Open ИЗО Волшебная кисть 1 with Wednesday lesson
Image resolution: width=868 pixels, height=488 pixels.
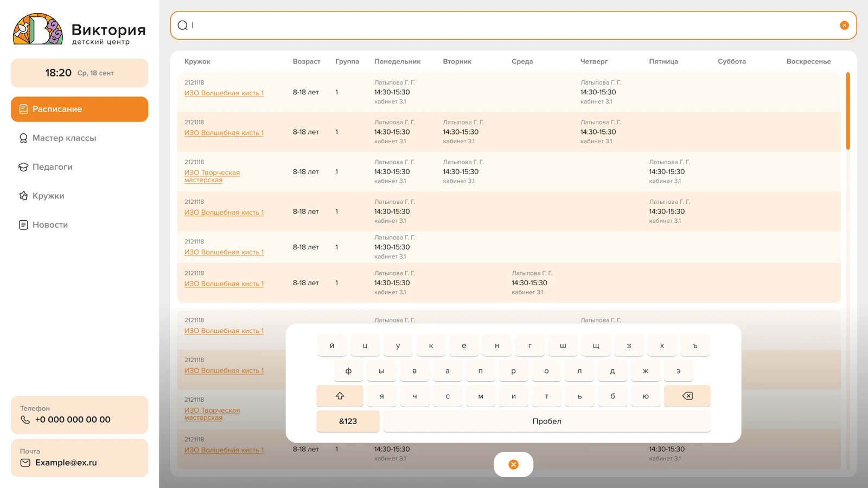point(224,284)
